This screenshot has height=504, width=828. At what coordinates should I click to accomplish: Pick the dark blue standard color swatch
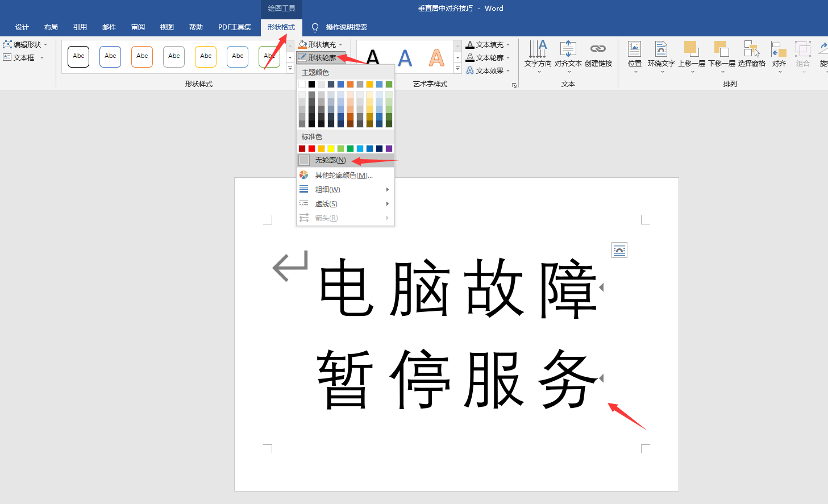[x=379, y=148]
